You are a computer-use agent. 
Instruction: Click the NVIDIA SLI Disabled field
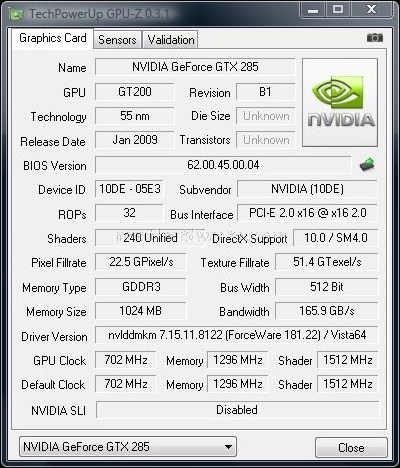click(x=237, y=410)
